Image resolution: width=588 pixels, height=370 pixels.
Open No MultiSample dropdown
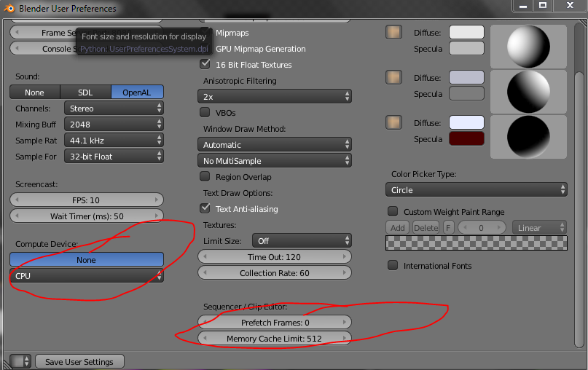275,160
